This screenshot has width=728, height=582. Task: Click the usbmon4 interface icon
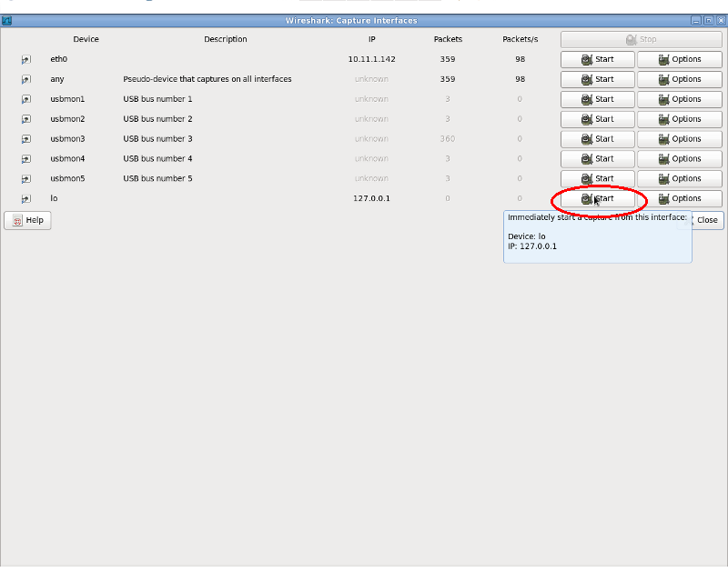click(25, 159)
